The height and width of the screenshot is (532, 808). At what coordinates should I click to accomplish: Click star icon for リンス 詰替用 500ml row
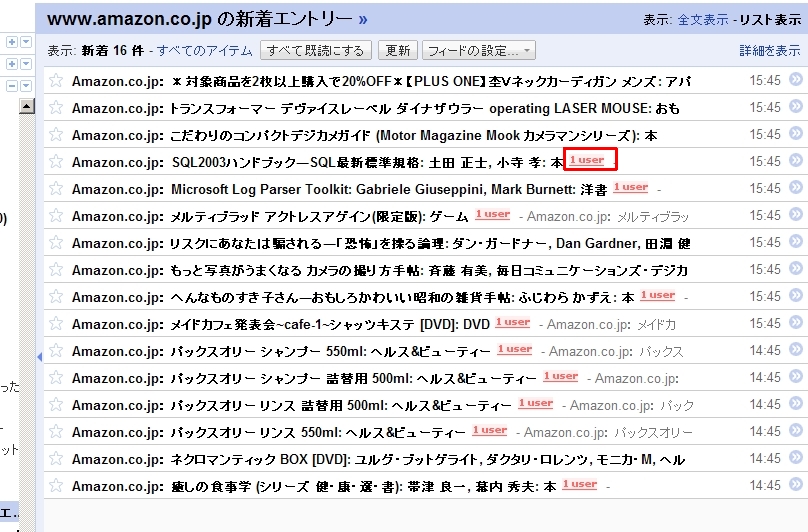56,404
